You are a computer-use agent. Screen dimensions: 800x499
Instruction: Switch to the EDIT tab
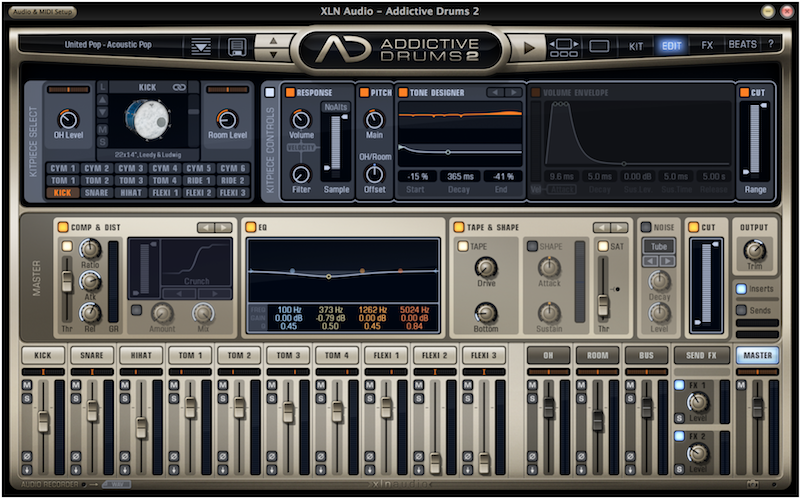click(x=671, y=46)
